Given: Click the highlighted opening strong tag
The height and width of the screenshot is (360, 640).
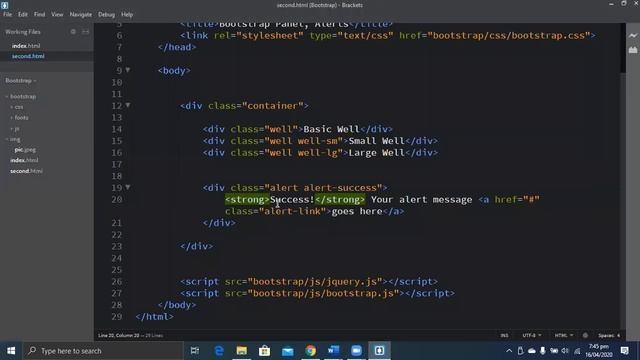Looking at the screenshot, I should 247,200.
